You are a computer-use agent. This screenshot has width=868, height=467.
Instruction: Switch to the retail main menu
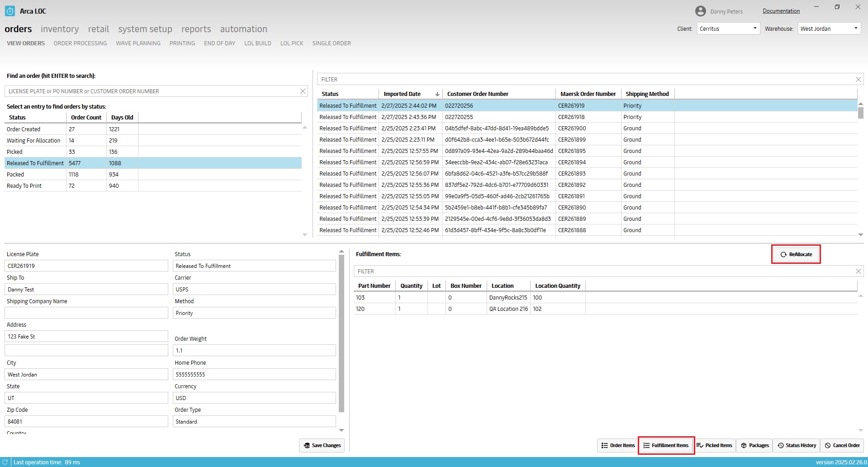point(99,29)
